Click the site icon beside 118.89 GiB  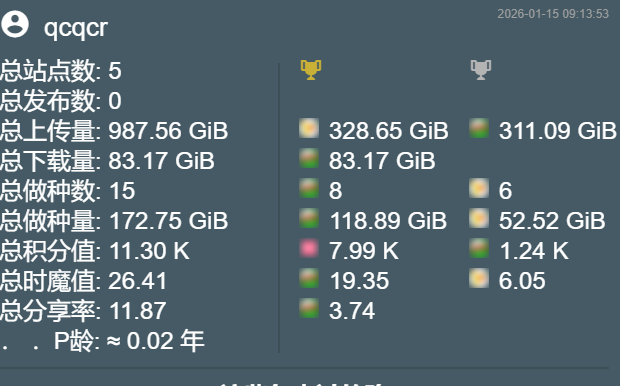tap(309, 218)
